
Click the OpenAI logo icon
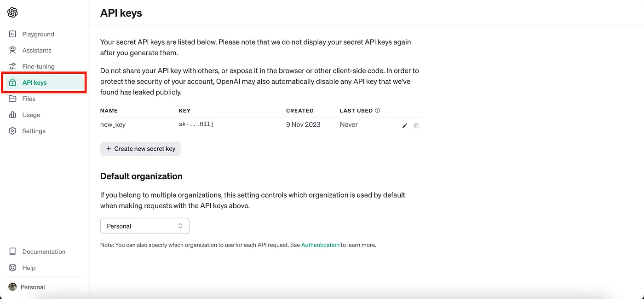[x=12, y=12]
